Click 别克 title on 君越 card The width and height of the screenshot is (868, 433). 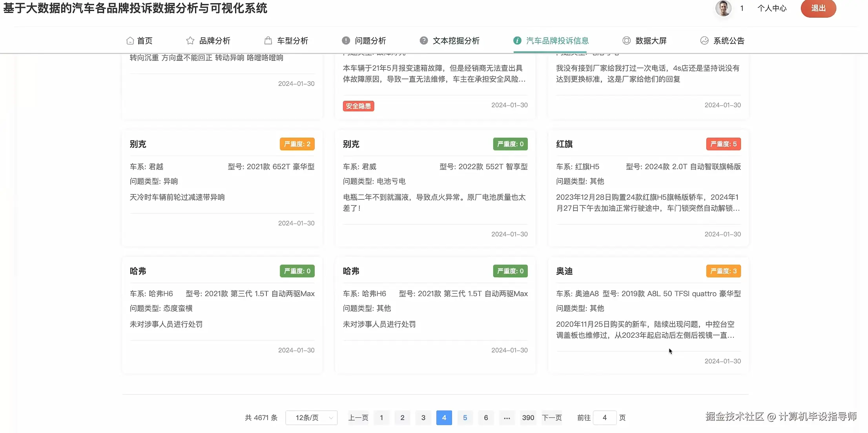pyautogui.click(x=138, y=144)
